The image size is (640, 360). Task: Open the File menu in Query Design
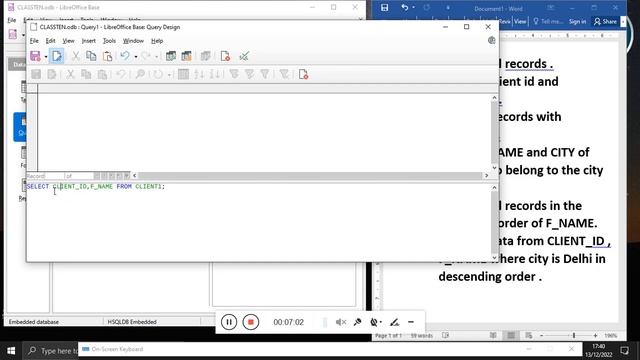[34, 41]
